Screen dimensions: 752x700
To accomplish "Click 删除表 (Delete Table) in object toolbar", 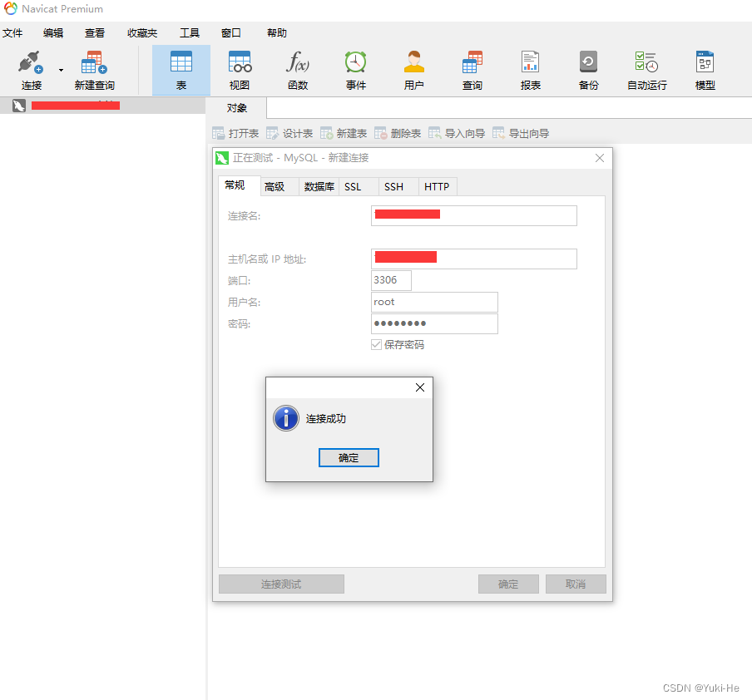I will [x=398, y=133].
